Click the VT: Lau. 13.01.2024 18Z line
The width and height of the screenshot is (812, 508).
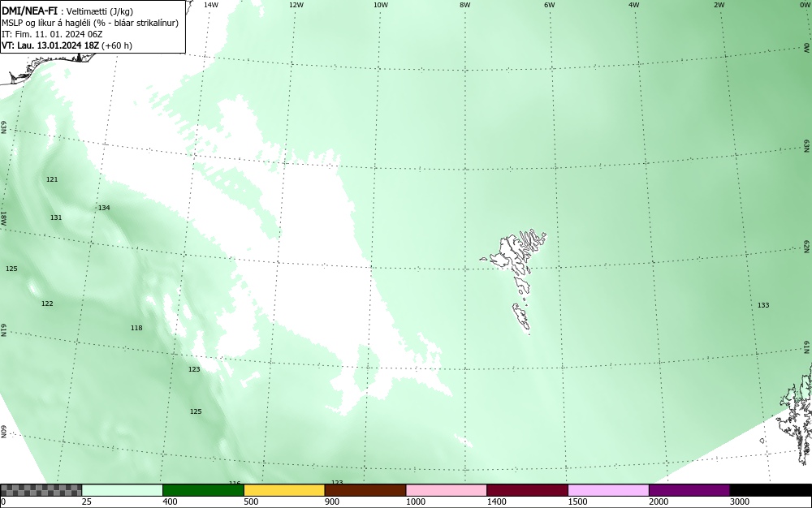[x=67, y=45]
